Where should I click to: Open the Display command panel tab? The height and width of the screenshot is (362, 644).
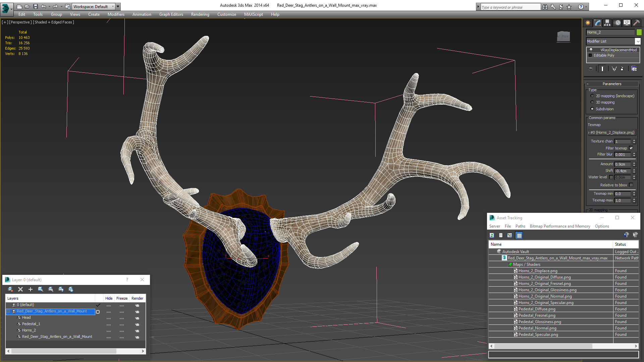coord(627,23)
